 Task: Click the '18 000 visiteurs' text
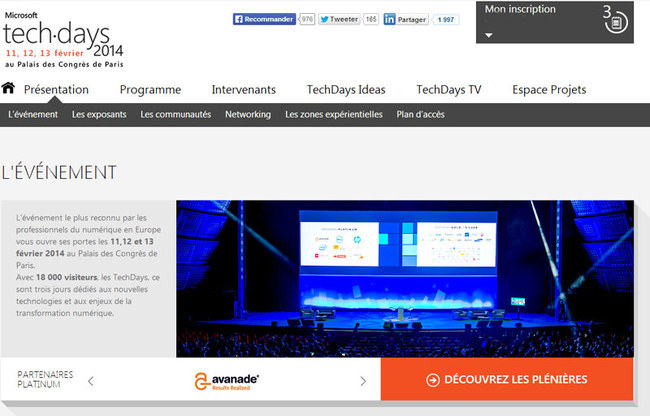[x=67, y=277]
